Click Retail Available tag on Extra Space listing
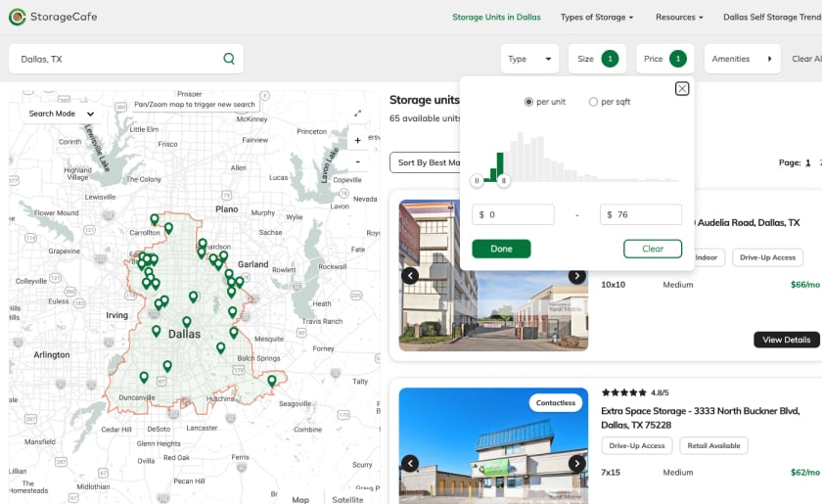The height and width of the screenshot is (504, 822). 713,446
